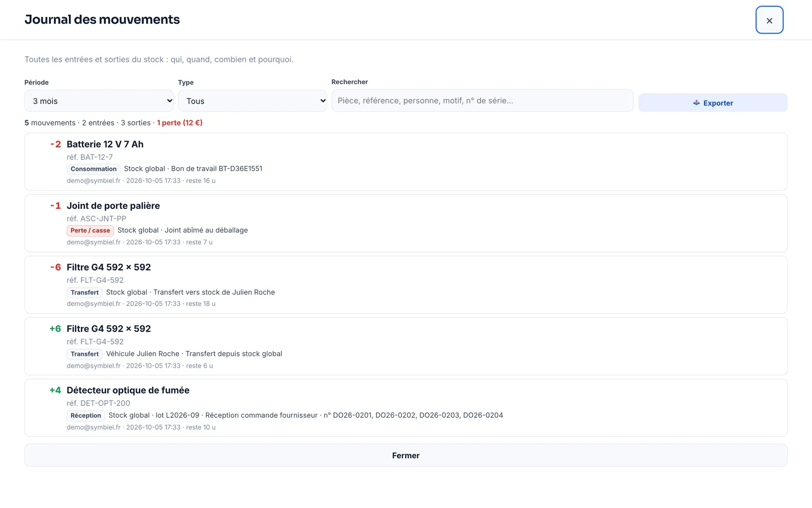This screenshot has height=508, width=812.
Task: Click Bon de travail BT-D36E1551 text
Action: (x=216, y=169)
